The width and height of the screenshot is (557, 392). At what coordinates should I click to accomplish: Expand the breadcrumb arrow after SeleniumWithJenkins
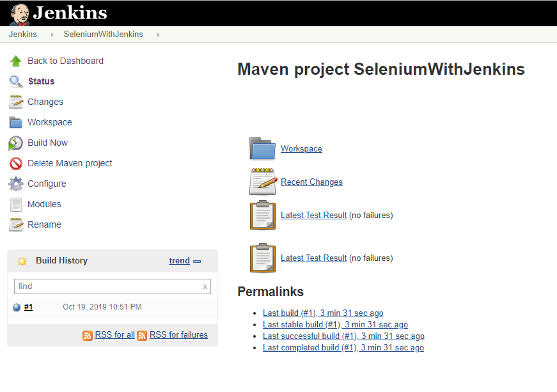coord(159,35)
